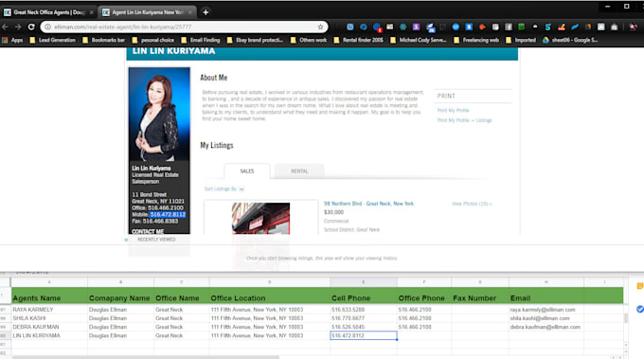Click the CONTACT ME link
The image size is (644, 359).
148,232
